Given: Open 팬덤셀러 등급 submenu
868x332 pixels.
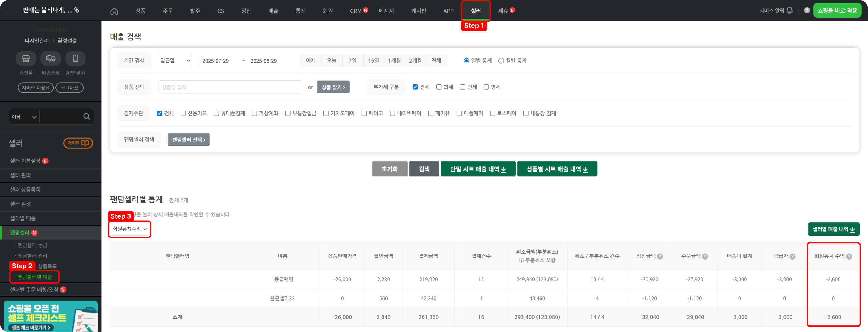Looking at the screenshot, I should pos(32,245).
